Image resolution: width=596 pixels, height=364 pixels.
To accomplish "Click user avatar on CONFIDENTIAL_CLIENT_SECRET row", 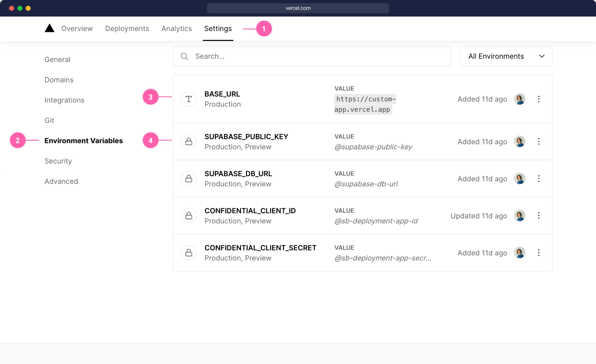I will pyautogui.click(x=519, y=253).
